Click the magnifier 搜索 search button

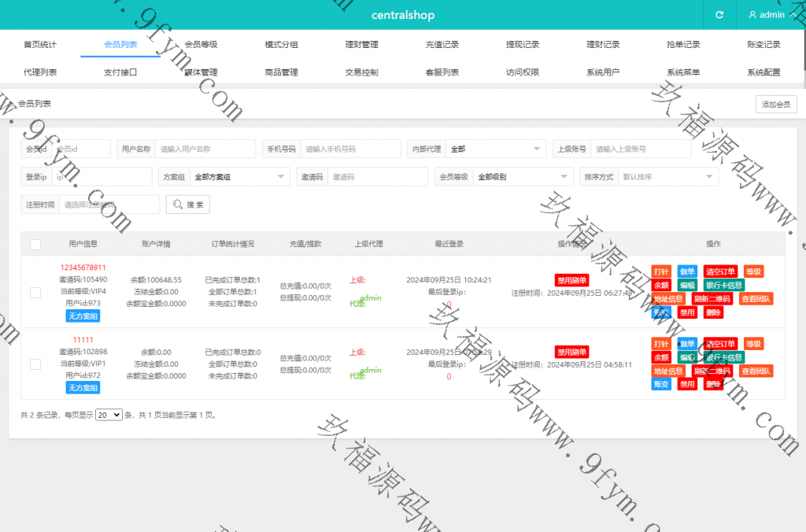point(187,205)
